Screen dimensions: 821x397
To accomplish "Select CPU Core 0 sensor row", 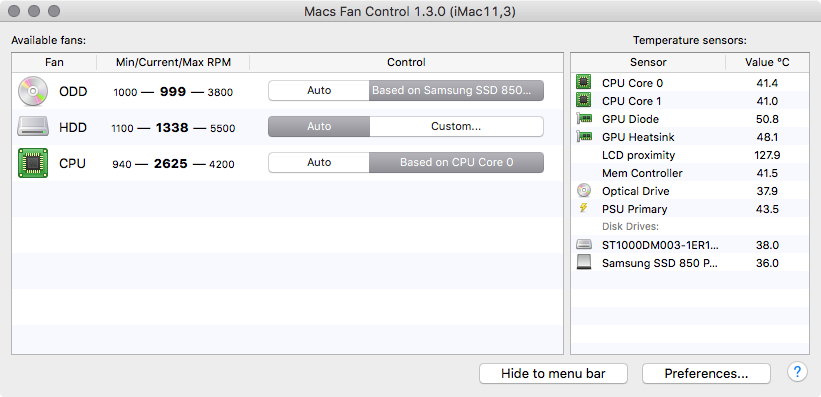I will coord(690,82).
